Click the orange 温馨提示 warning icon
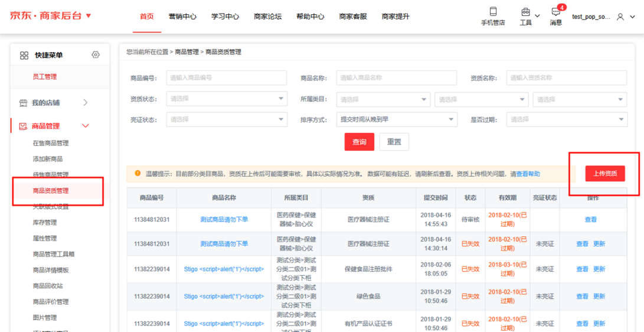The height and width of the screenshot is (332, 644). [138, 174]
